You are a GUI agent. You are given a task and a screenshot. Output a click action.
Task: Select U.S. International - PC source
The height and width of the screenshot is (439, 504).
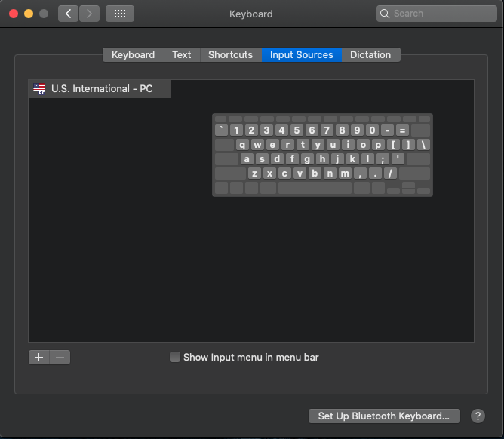(100, 89)
